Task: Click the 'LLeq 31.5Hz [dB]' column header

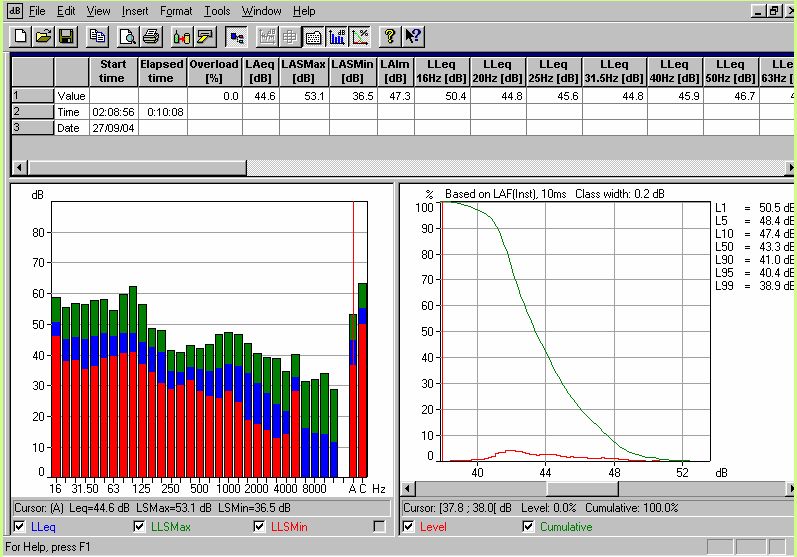Action: (x=615, y=71)
